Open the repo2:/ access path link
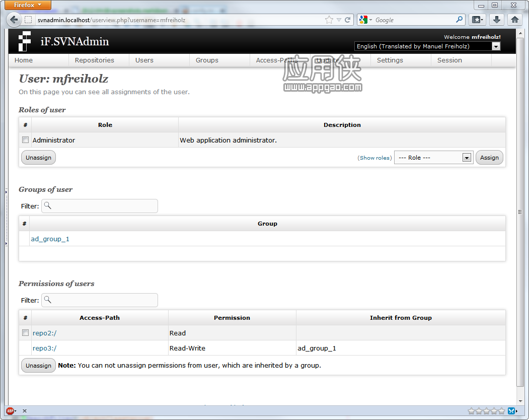The height and width of the screenshot is (420, 529). coord(44,333)
